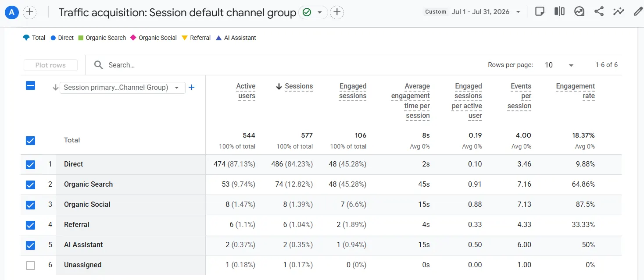644x280 pixels.
Task: Click the '64.86%' engagement rate cell
Action: click(x=583, y=184)
